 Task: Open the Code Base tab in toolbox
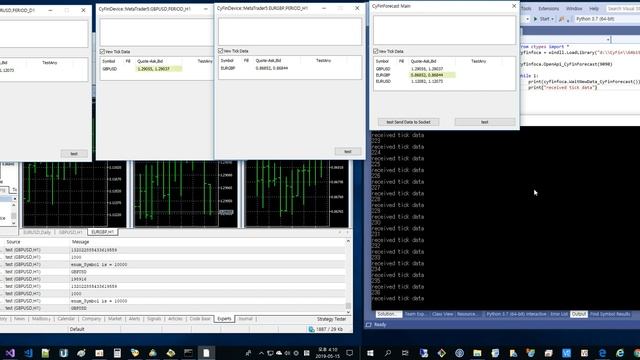(200, 319)
